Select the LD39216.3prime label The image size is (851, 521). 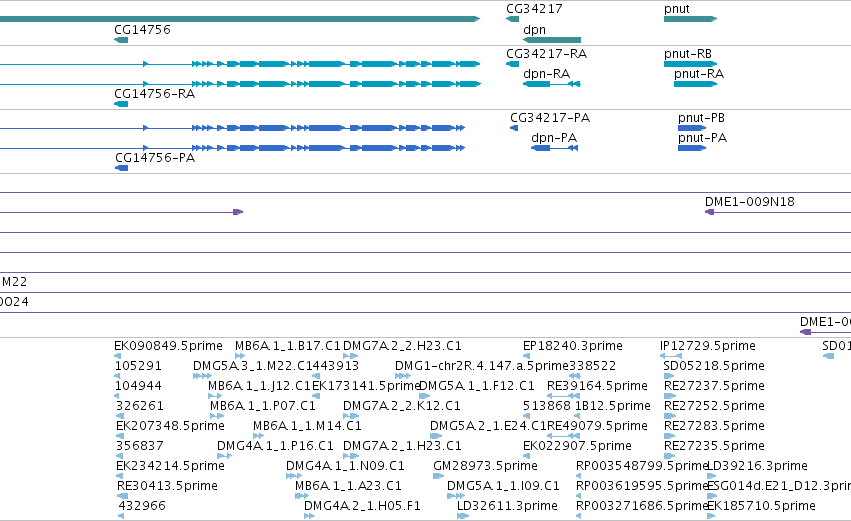(x=758, y=466)
